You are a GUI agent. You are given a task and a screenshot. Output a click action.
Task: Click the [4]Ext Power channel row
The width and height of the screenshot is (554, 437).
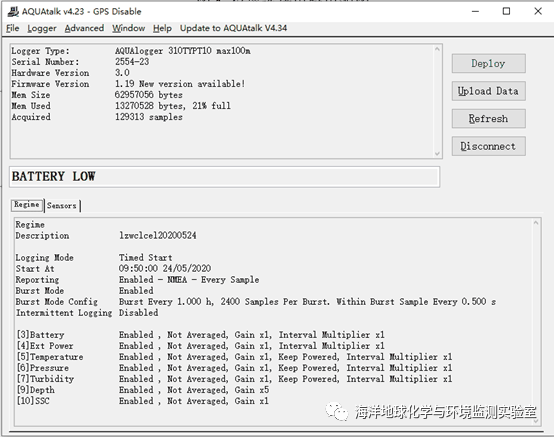pos(200,346)
